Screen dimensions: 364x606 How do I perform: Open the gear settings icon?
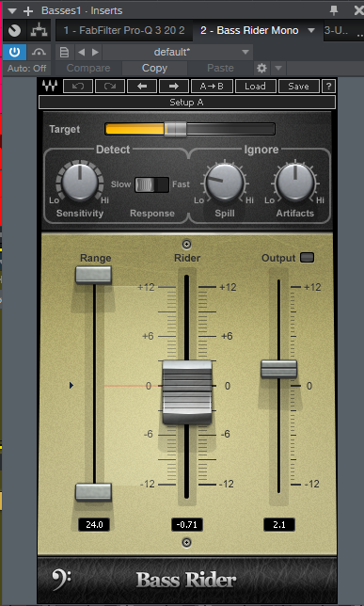(x=261, y=69)
